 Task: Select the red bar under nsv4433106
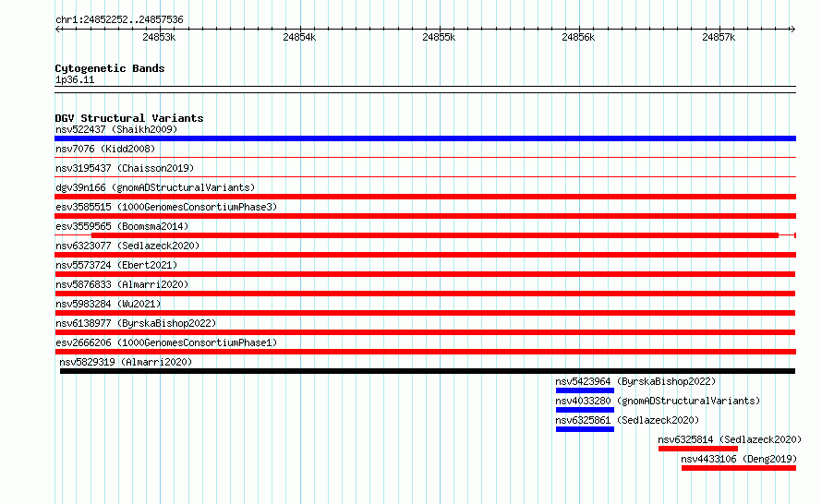point(739,468)
